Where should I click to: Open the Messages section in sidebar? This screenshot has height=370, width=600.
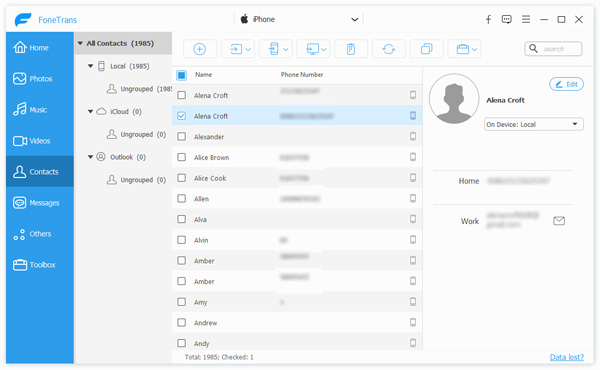(40, 203)
